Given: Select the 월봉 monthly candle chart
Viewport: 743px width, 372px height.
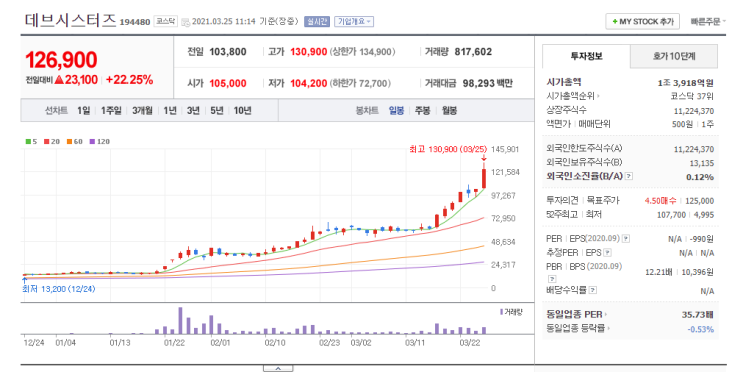Looking at the screenshot, I should pyautogui.click(x=449, y=110).
